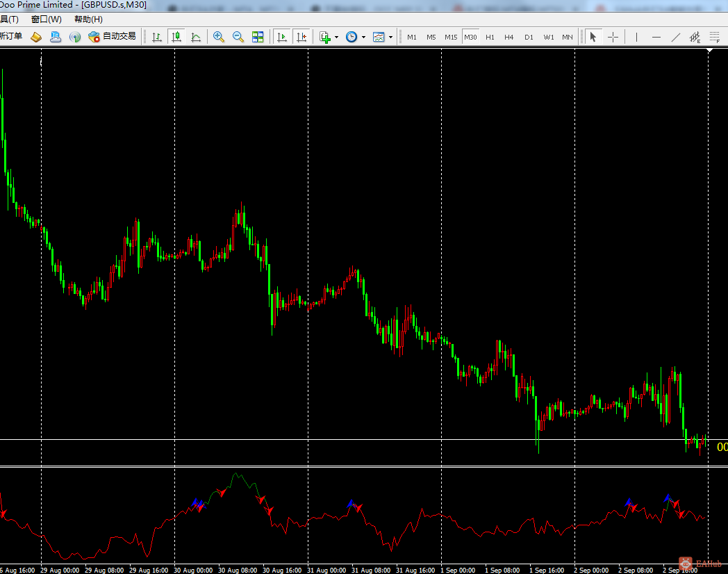Select the Fibonacci Retracement tool

(x=715, y=37)
